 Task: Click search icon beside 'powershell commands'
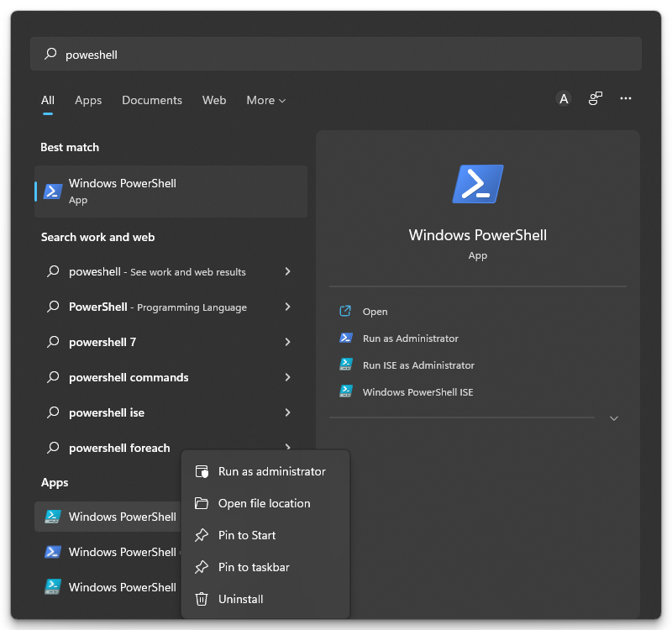[x=53, y=376]
